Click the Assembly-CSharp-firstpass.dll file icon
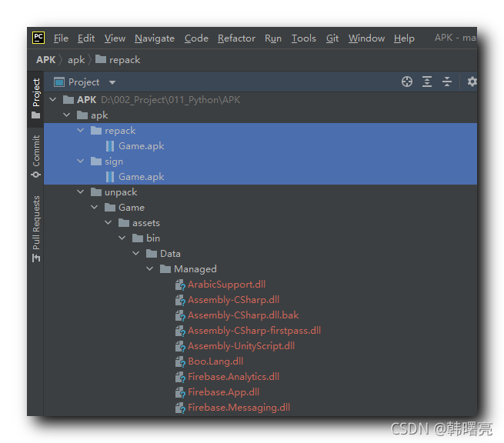 pyautogui.click(x=180, y=331)
